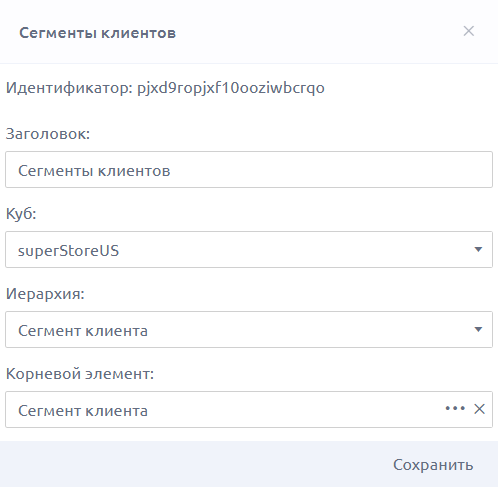Click the Куб field label
The width and height of the screenshot is (498, 487).
21,213
